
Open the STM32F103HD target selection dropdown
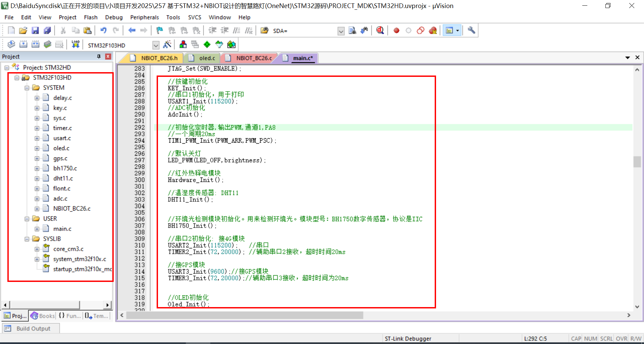point(156,45)
